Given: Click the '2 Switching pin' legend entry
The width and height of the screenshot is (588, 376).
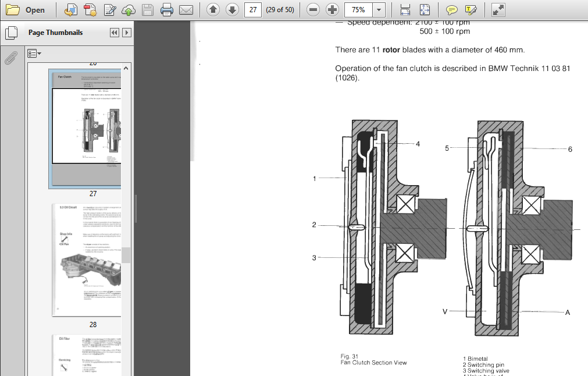Looking at the screenshot, I should click(x=483, y=365).
